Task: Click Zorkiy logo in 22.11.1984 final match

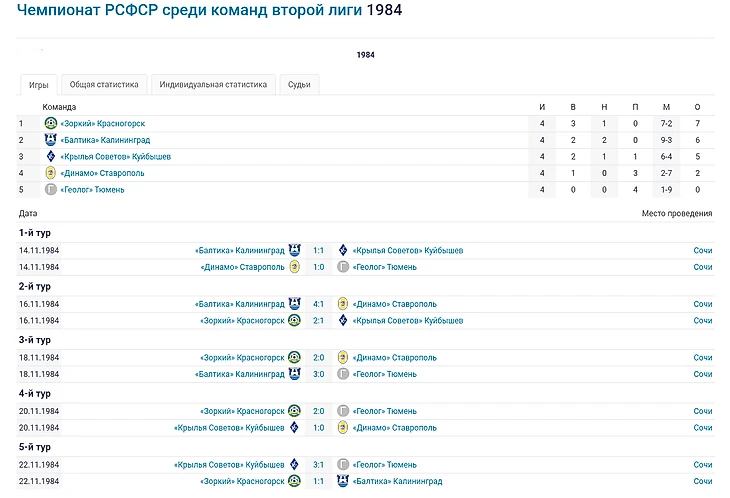Action: coord(294,481)
